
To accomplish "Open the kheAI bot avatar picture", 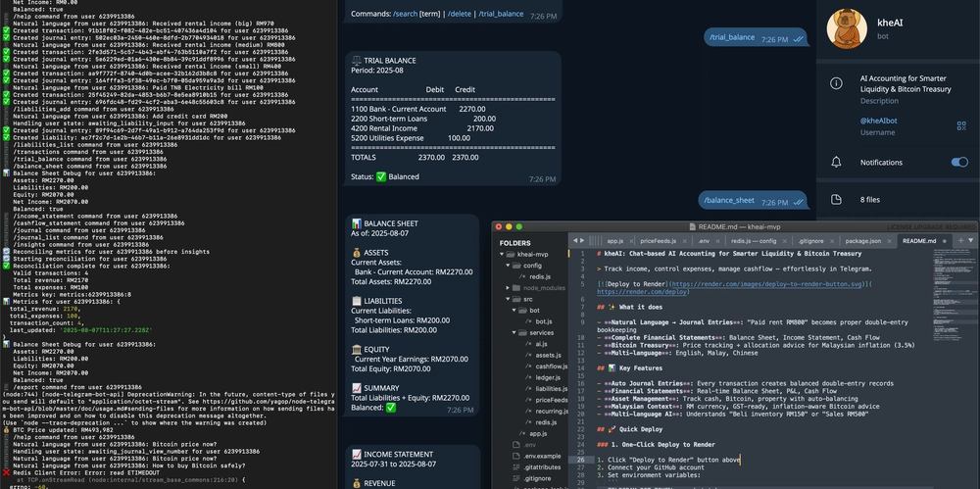I will point(847,28).
